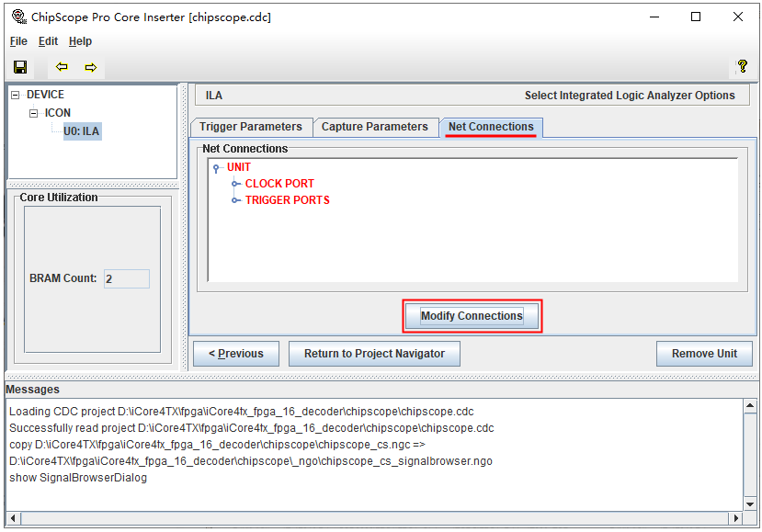Collapse the UNIT node in Net Connections
Viewport: 762px width, 532px height.
[217, 168]
